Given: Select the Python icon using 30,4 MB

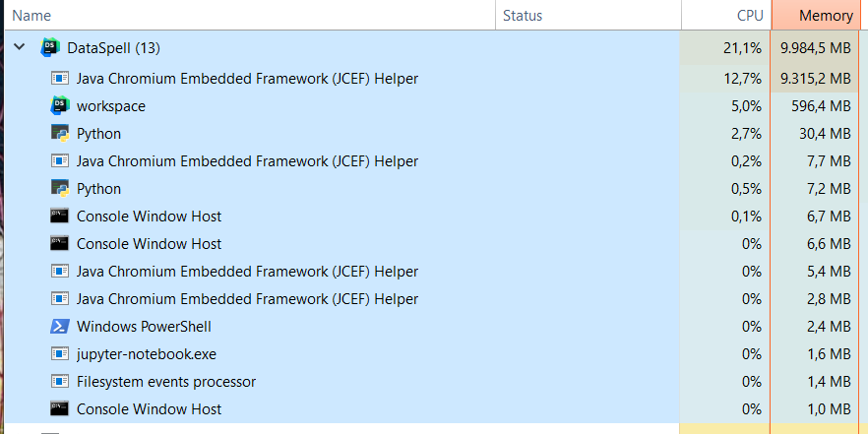Looking at the screenshot, I should [x=59, y=133].
